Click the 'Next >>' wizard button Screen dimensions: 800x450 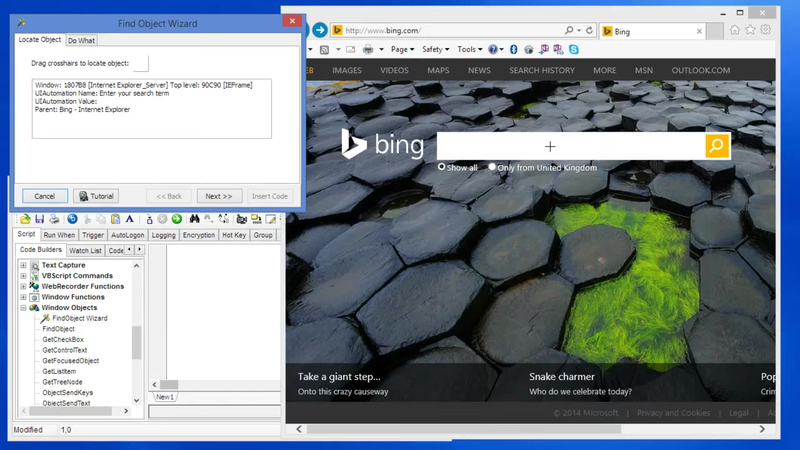[x=218, y=196]
